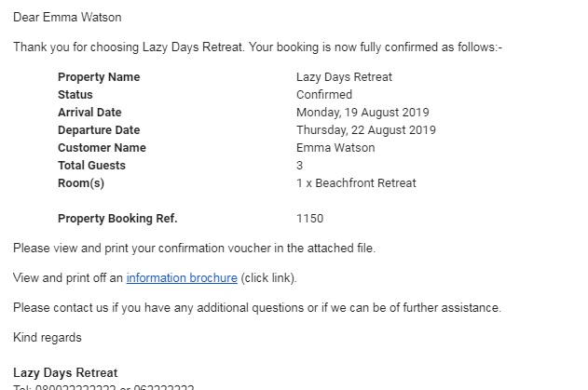588x390 pixels.
Task: Select 'Emma Watson' in the Customer Name row
Action: pyautogui.click(x=335, y=147)
